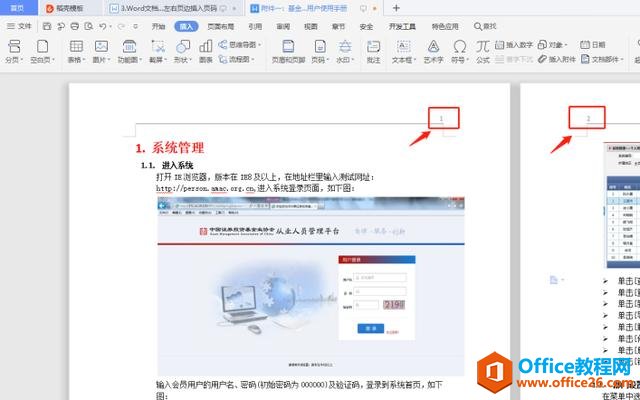This screenshot has height=400, width=640.
Task: Click the login screenshot image in document
Action: [x=311, y=286]
